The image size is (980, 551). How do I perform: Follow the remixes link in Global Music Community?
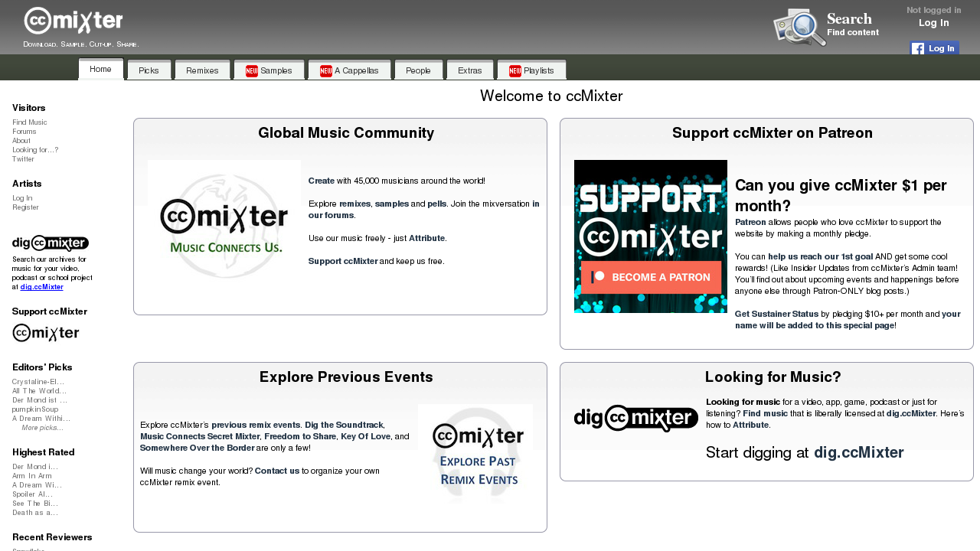(x=354, y=204)
